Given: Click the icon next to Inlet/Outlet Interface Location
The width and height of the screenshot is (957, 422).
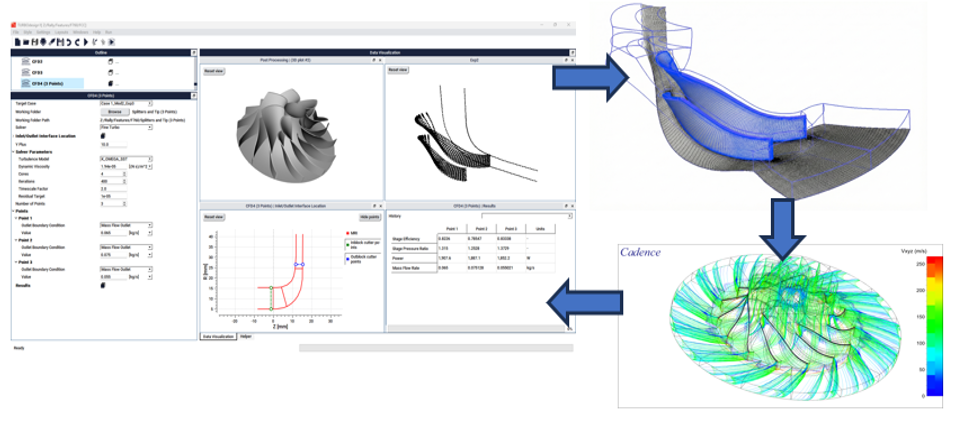Looking at the screenshot, I should click(x=103, y=136).
